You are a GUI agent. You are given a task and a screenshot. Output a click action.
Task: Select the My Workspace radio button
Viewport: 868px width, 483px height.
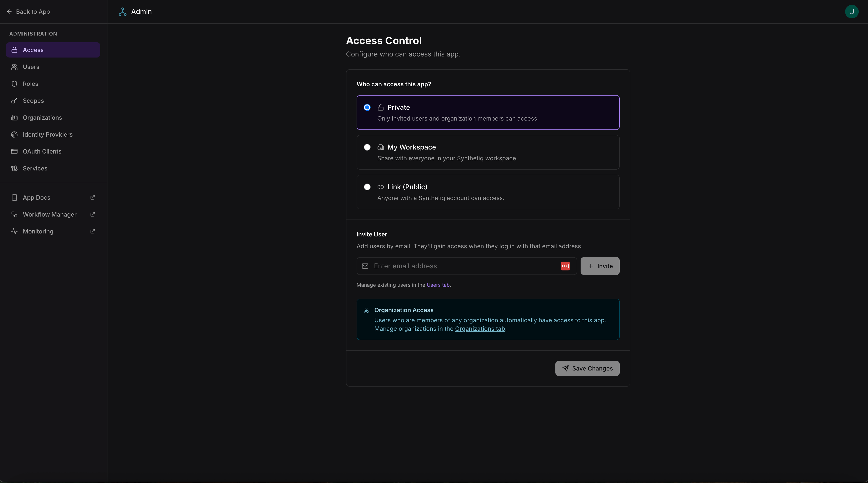367,147
